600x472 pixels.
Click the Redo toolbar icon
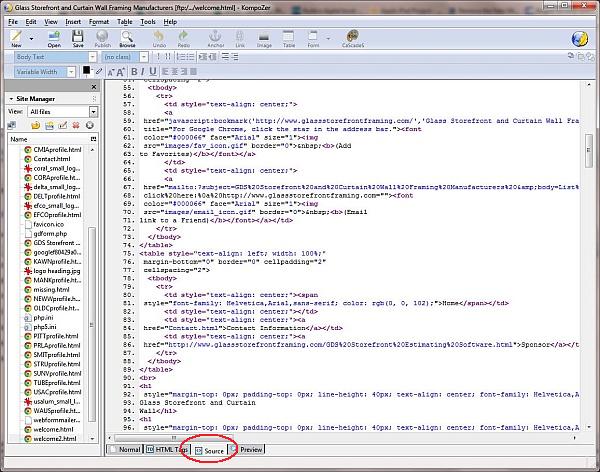pyautogui.click(x=183, y=39)
